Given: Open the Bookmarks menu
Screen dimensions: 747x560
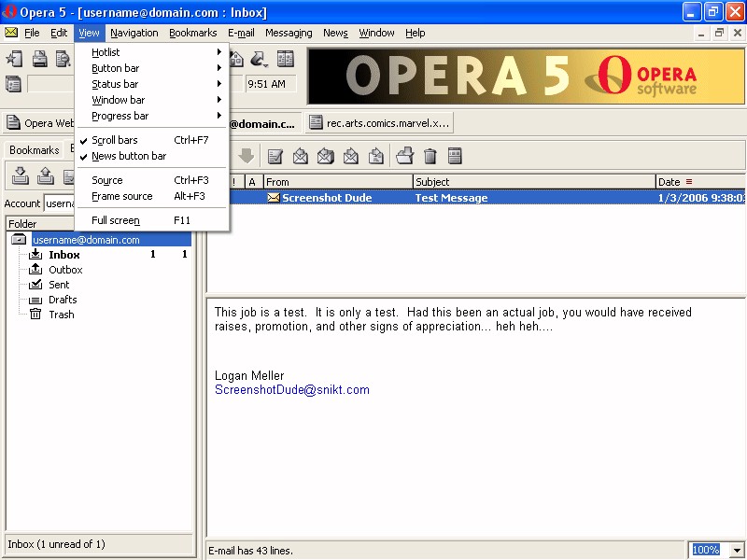Looking at the screenshot, I should pos(193,33).
